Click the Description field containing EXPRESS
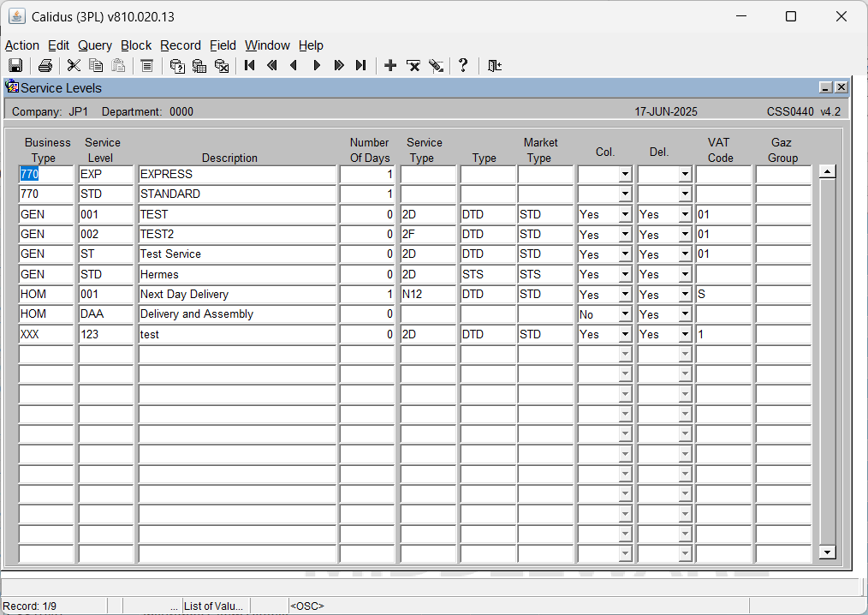 [237, 174]
